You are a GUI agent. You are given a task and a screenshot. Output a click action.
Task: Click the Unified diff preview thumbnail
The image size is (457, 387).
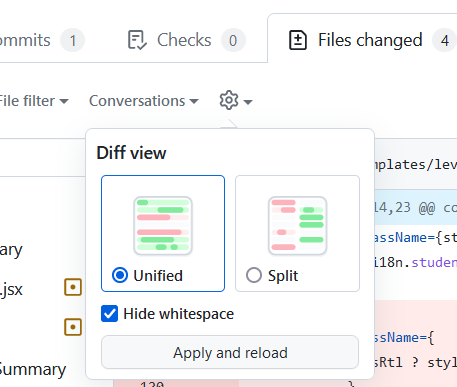163,226
